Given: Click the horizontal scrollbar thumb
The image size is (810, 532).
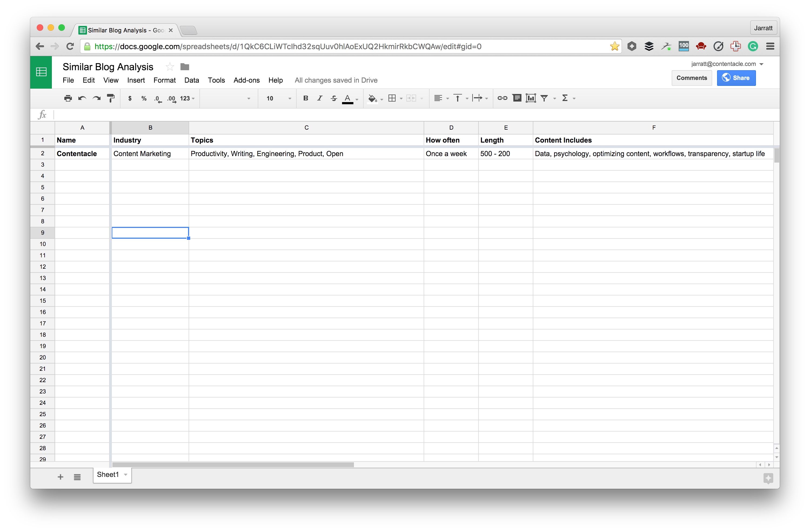Looking at the screenshot, I should point(233,465).
